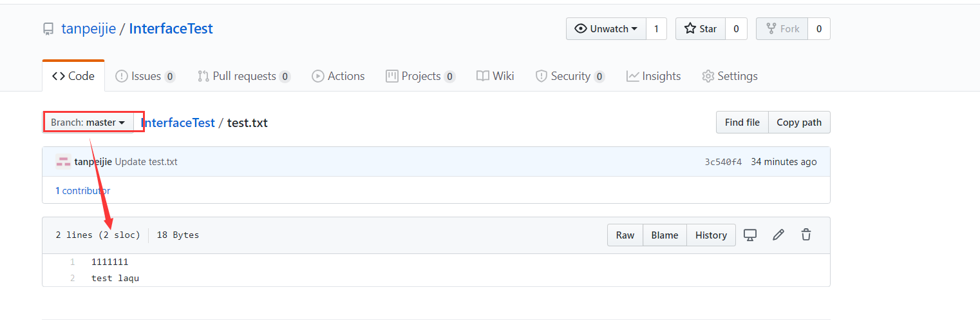Click the pencil edit file icon

coord(778,235)
